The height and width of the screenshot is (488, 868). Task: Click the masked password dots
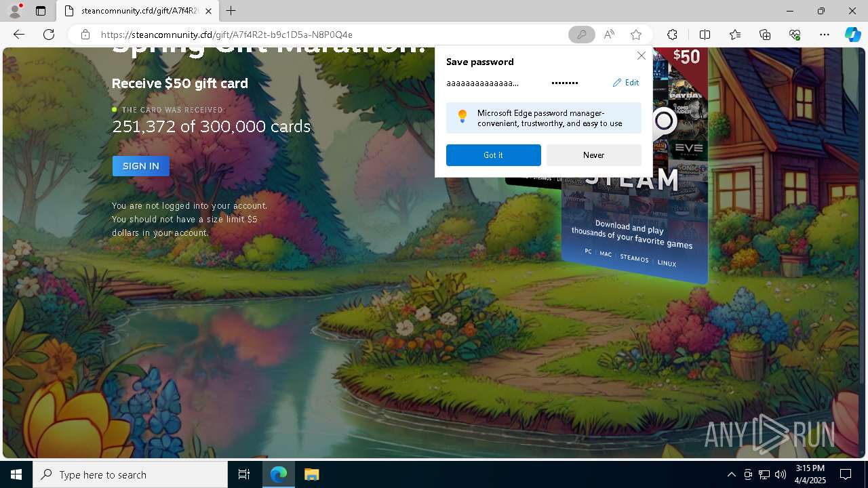click(x=565, y=83)
